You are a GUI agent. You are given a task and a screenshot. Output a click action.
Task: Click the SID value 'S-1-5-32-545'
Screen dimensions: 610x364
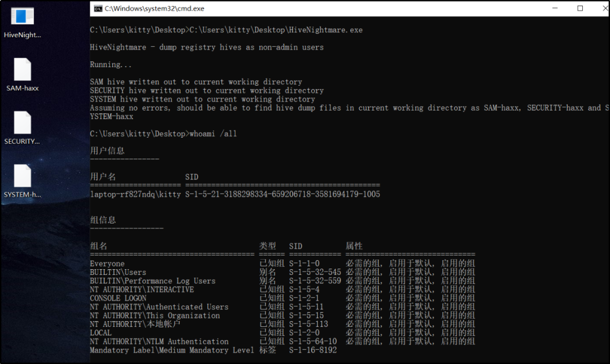click(x=315, y=272)
